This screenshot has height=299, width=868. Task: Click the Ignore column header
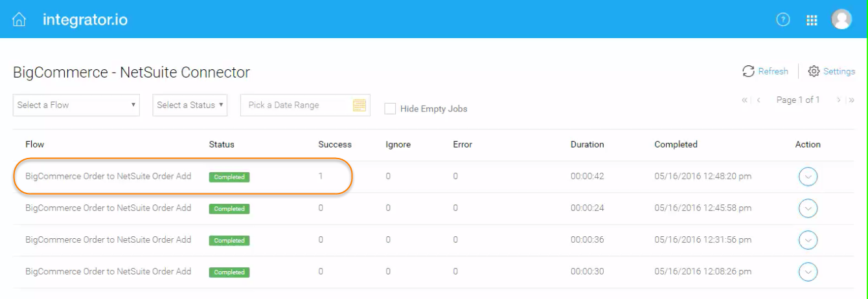click(x=398, y=144)
